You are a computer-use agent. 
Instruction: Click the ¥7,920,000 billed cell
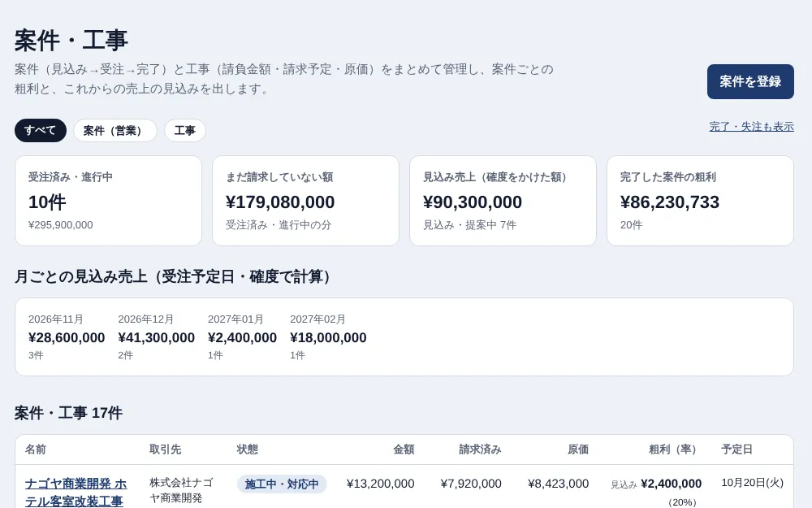coord(471,484)
